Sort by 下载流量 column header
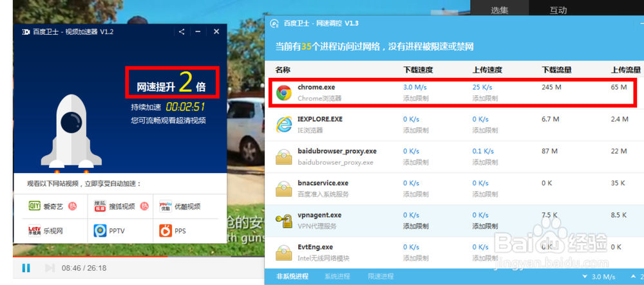The width and height of the screenshot is (644, 285). coord(556,70)
